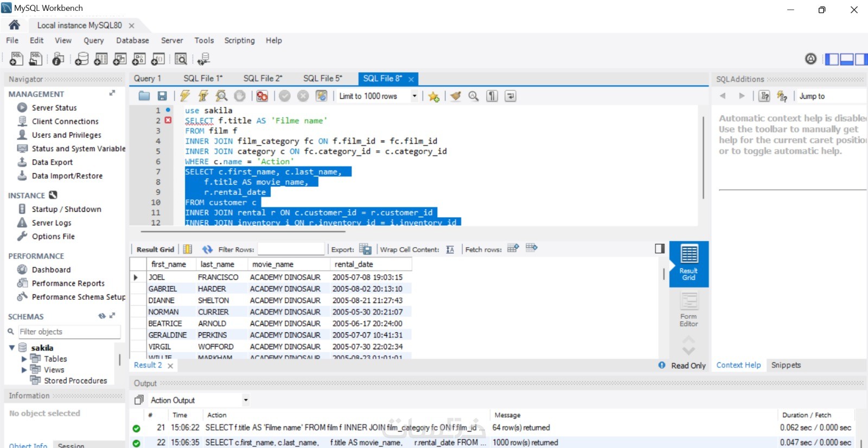Viewport: 868px width, 448px height.
Task: Expand the Schemas section maximize arrow
Action: [x=112, y=316]
